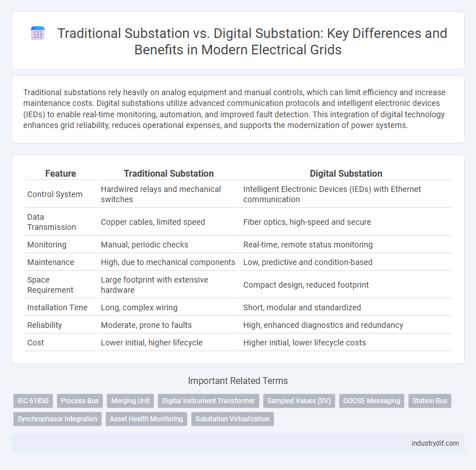This screenshot has height=470, width=476.
Task: Select the Installation Time row label
Action: 57,307
